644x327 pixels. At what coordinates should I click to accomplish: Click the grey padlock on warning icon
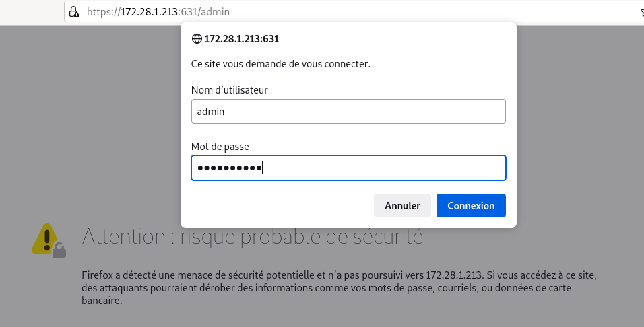(x=59, y=250)
